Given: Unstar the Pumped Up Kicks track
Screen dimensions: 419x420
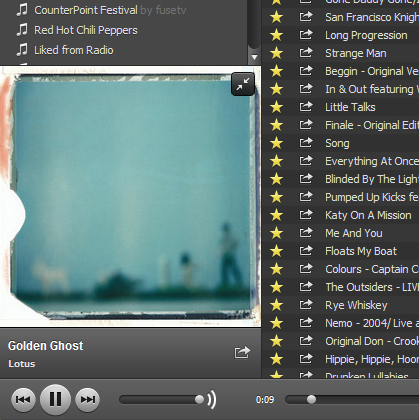Looking at the screenshot, I should click(x=277, y=197).
